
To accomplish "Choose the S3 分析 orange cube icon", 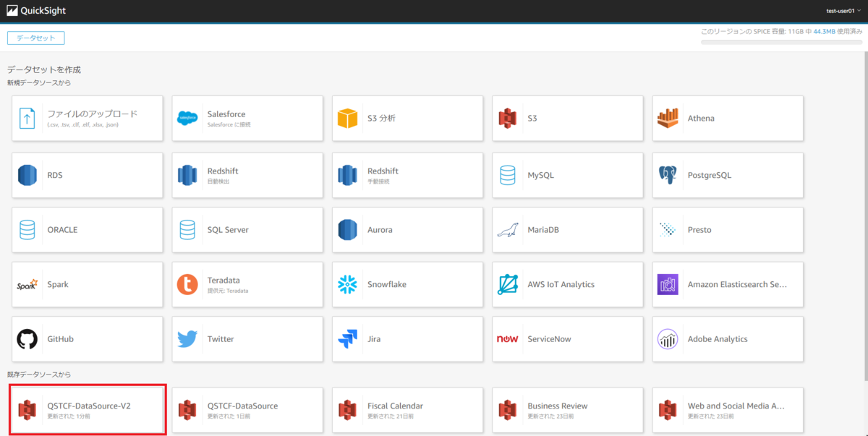I will pos(348,118).
